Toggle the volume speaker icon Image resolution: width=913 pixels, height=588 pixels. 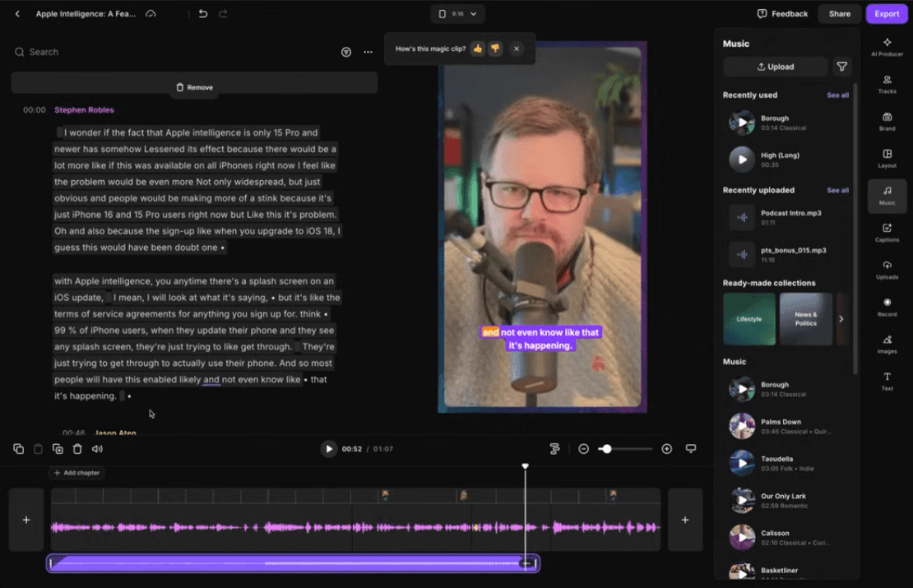click(x=97, y=449)
